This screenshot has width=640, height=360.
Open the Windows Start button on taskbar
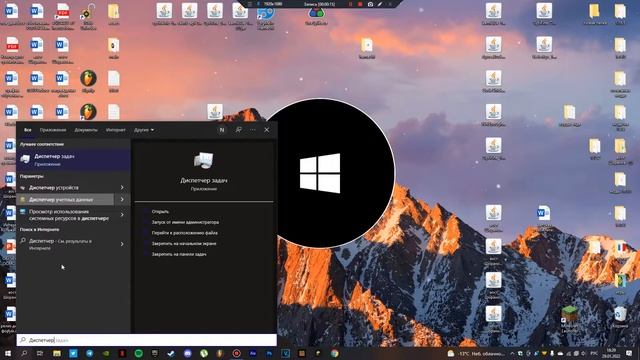(8, 353)
